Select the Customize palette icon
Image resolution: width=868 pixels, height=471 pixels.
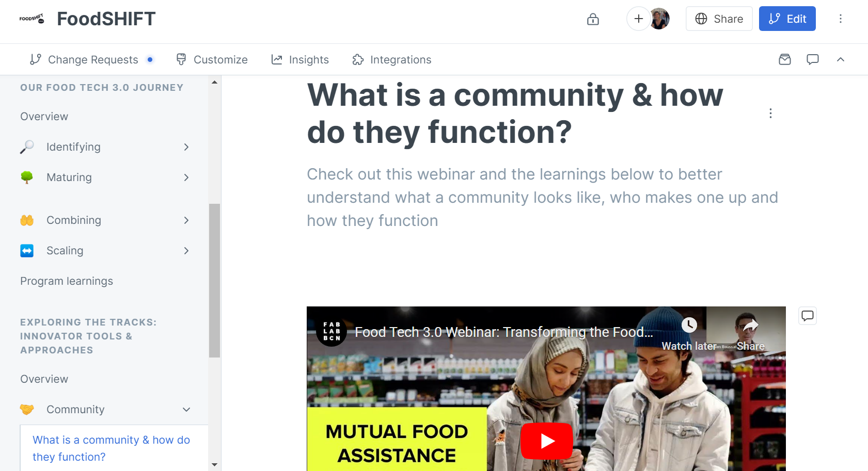181,59
